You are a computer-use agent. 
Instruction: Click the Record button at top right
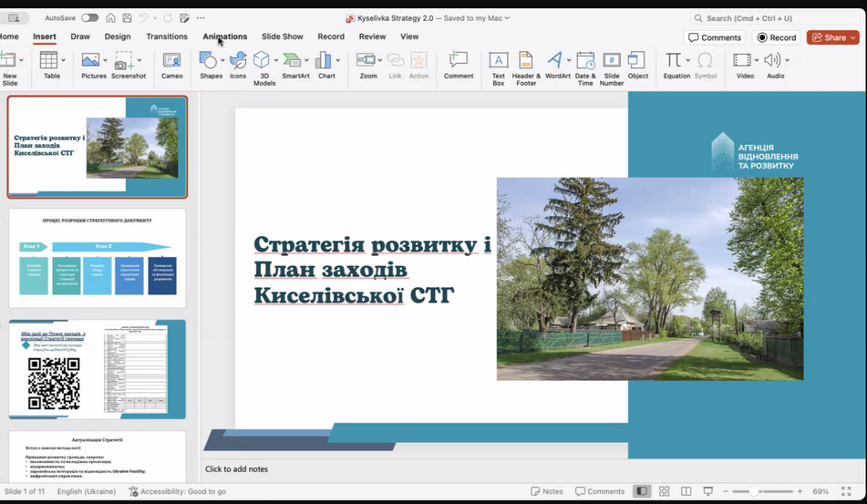pyautogui.click(x=777, y=37)
